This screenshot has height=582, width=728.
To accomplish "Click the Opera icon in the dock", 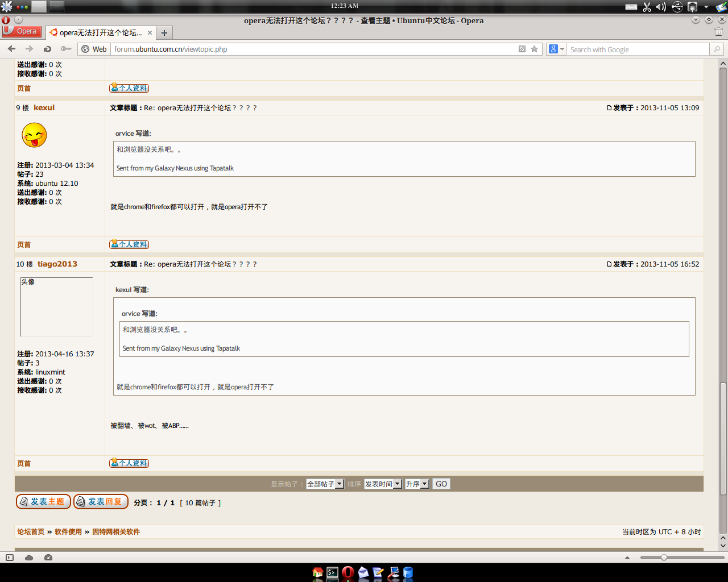I will tap(348, 572).
